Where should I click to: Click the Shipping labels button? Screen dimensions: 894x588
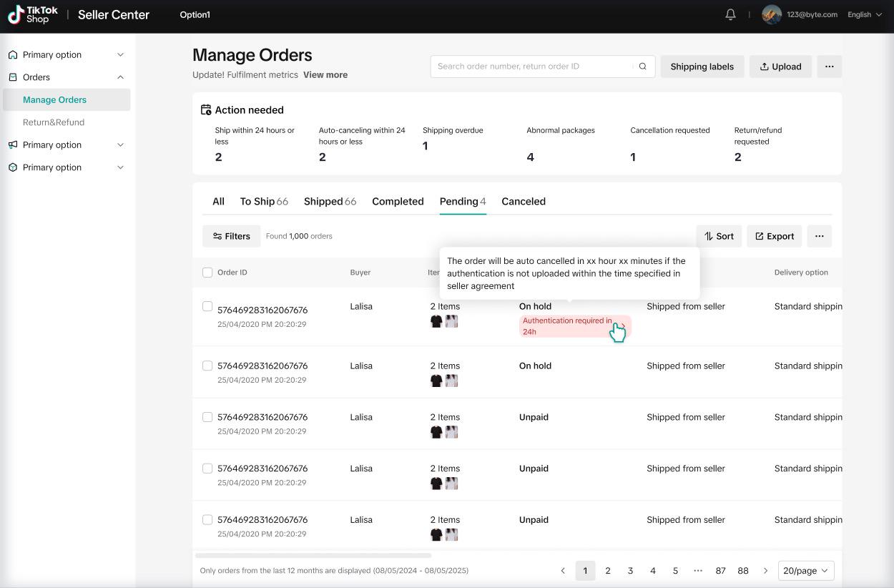pos(702,67)
